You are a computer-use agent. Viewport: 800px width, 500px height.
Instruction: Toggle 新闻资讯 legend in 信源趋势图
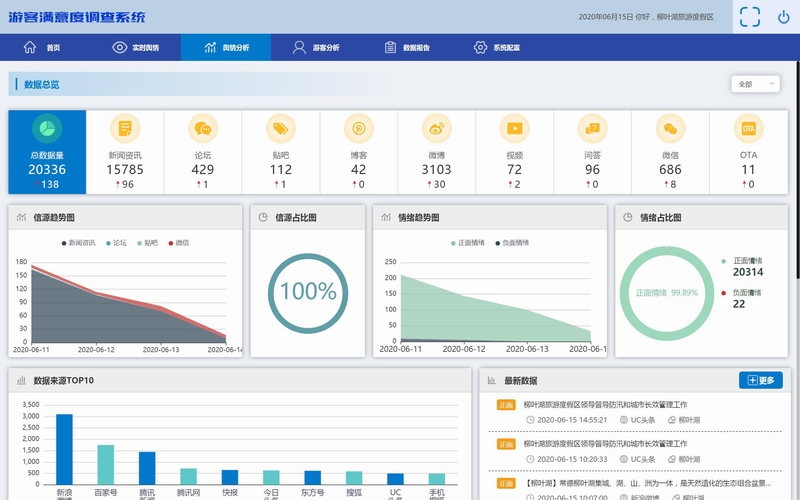tap(78, 243)
